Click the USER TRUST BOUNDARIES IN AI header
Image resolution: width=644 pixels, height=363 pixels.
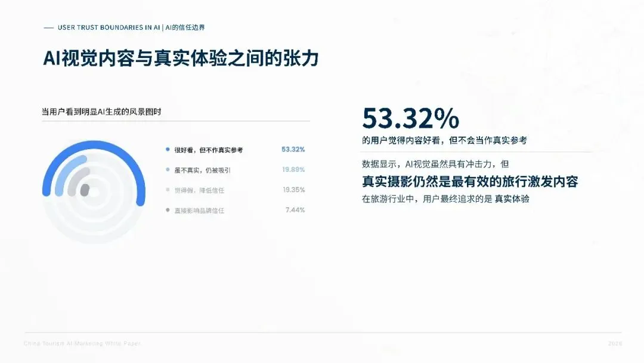pyautogui.click(x=108, y=26)
